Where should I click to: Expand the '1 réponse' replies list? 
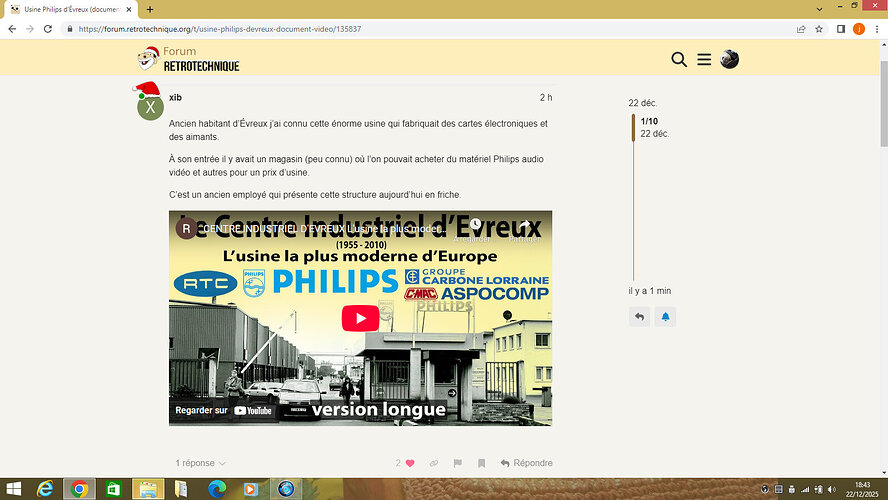[x=200, y=463]
